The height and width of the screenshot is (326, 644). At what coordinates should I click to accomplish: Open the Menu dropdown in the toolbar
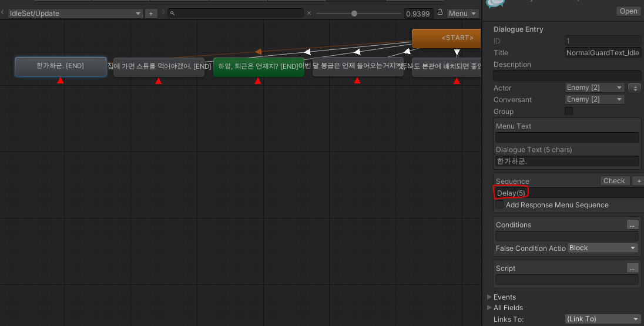pos(463,14)
